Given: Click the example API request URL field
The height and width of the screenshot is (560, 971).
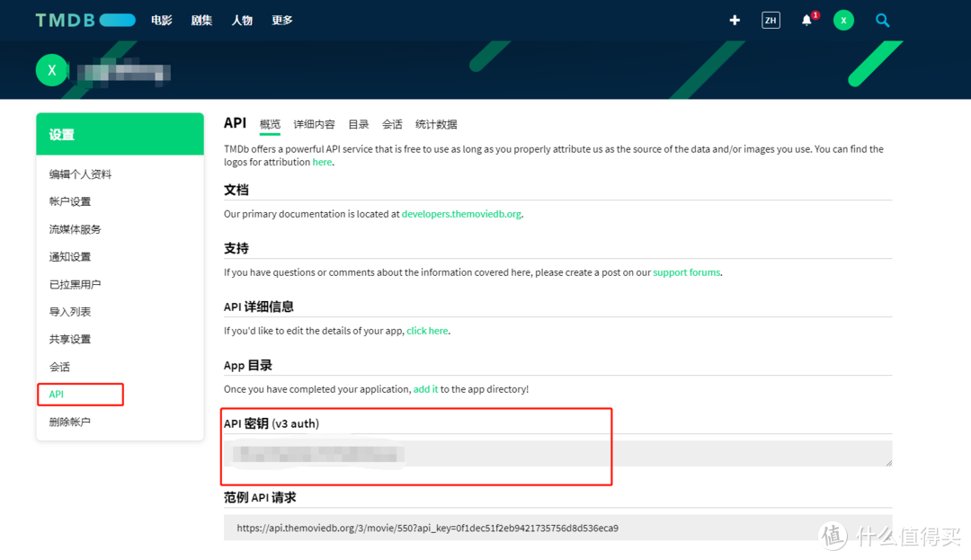Looking at the screenshot, I should click(558, 528).
